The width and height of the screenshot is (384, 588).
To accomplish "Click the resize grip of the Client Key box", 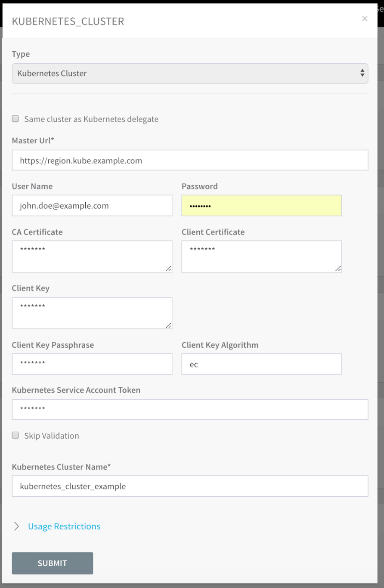I will [168, 325].
